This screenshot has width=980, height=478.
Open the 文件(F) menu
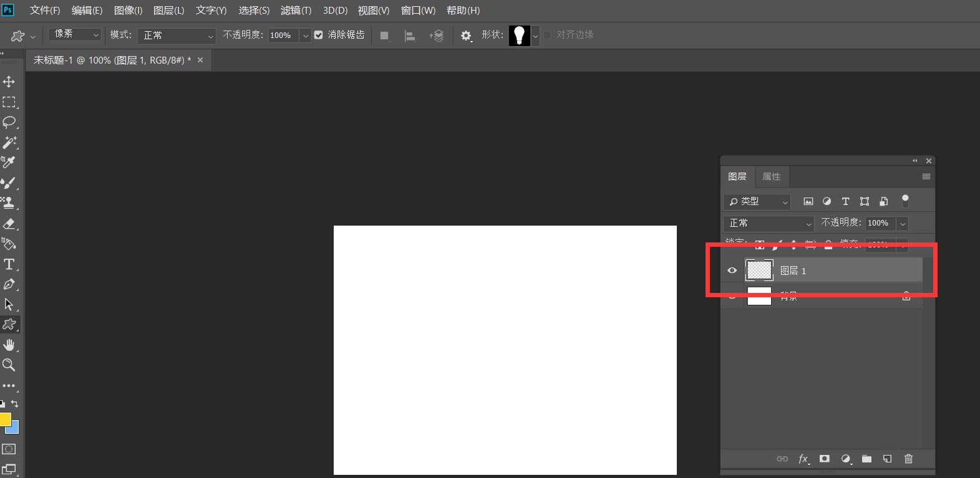pyautogui.click(x=45, y=11)
